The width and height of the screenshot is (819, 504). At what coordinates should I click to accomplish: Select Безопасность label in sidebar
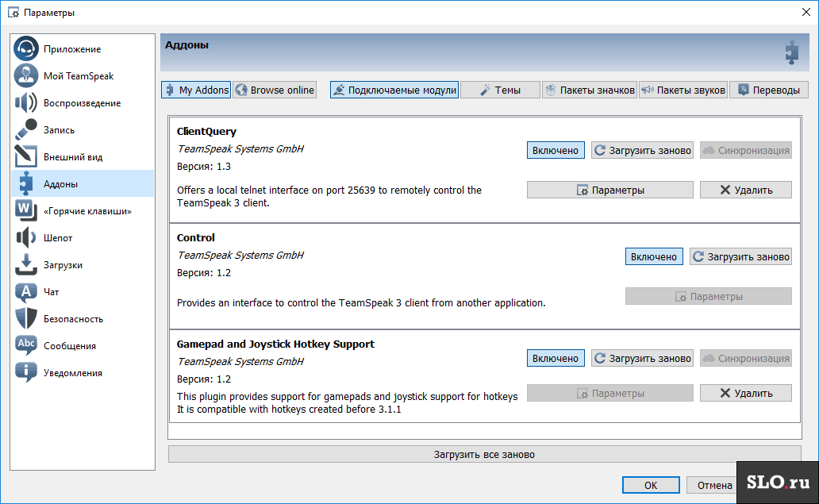coord(73,318)
